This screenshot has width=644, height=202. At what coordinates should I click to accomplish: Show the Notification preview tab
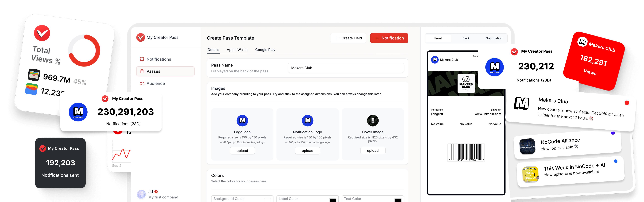[x=494, y=38]
